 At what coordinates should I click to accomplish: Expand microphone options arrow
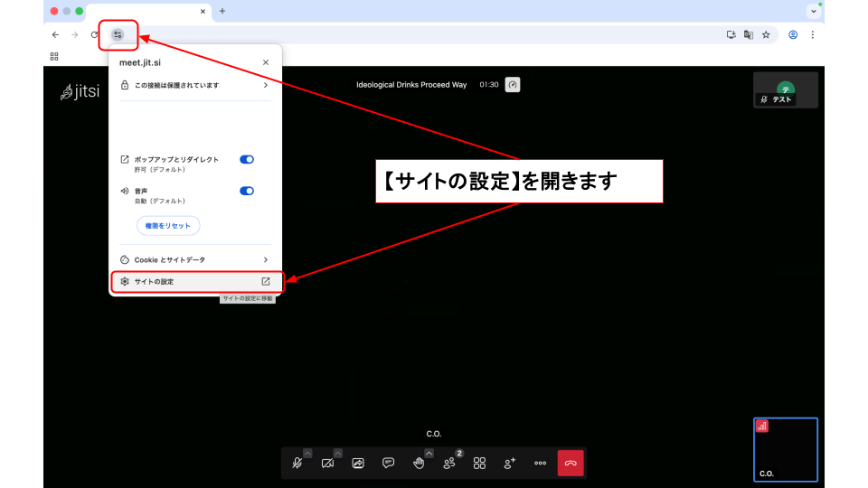click(307, 453)
